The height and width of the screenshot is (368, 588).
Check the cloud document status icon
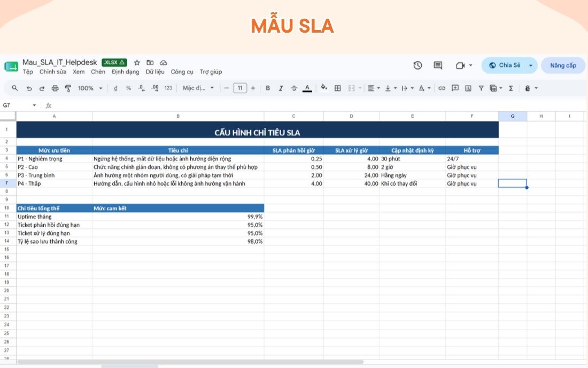pyautogui.click(x=163, y=63)
